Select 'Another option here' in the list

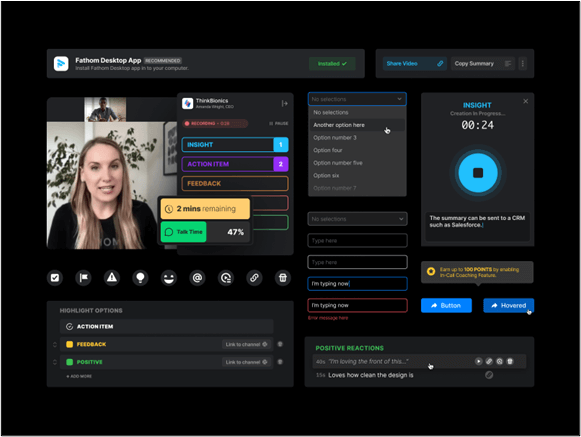pos(357,125)
